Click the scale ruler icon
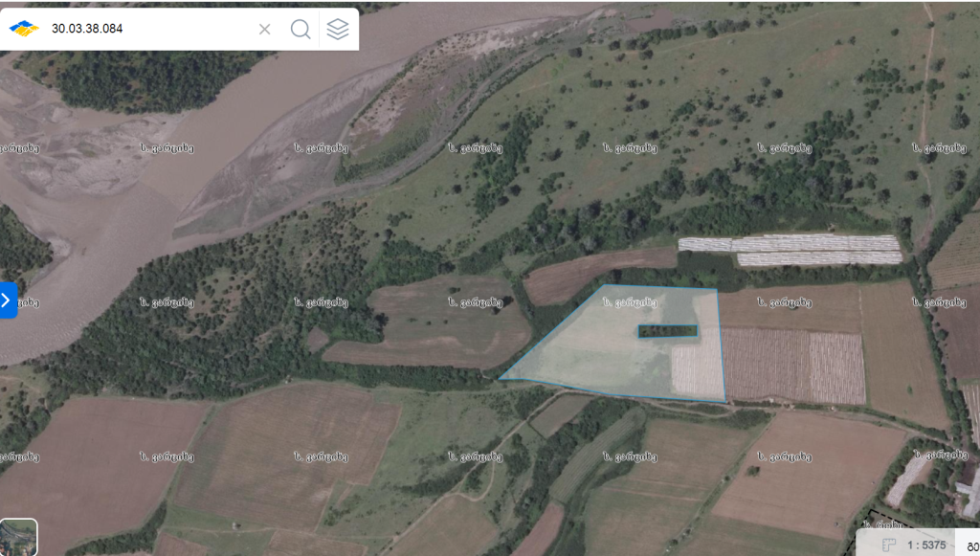The height and width of the screenshot is (556, 980). tap(888, 545)
